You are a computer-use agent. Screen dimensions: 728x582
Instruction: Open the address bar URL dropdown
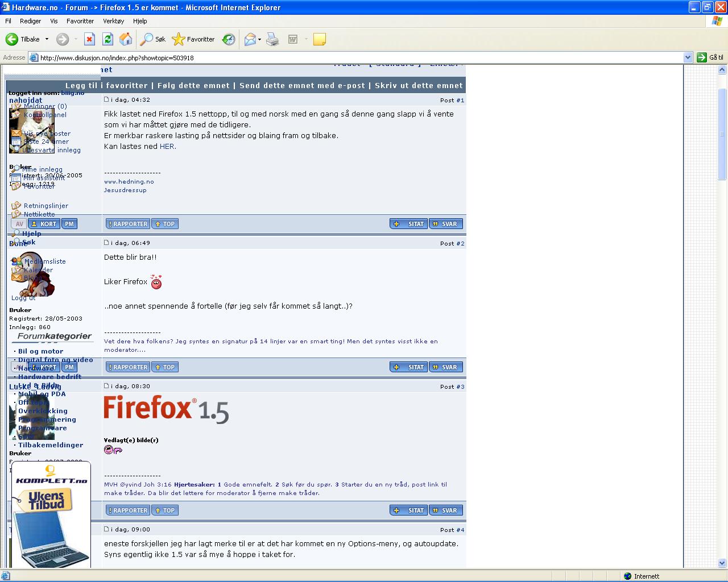pos(688,57)
